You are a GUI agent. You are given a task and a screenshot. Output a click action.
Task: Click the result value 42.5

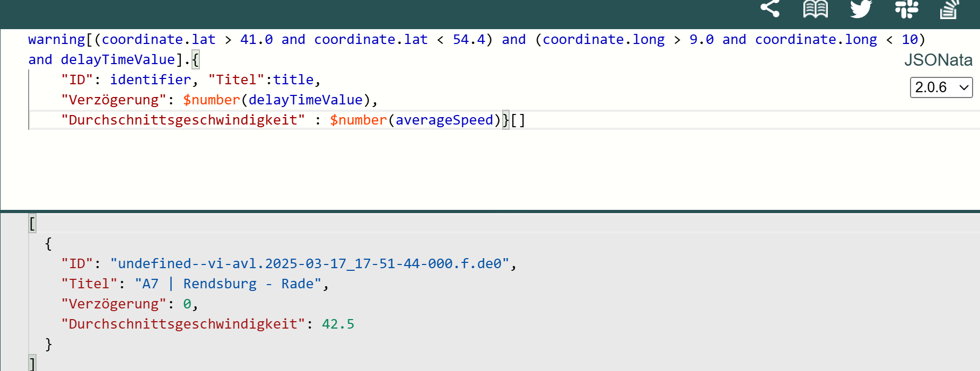tap(338, 324)
